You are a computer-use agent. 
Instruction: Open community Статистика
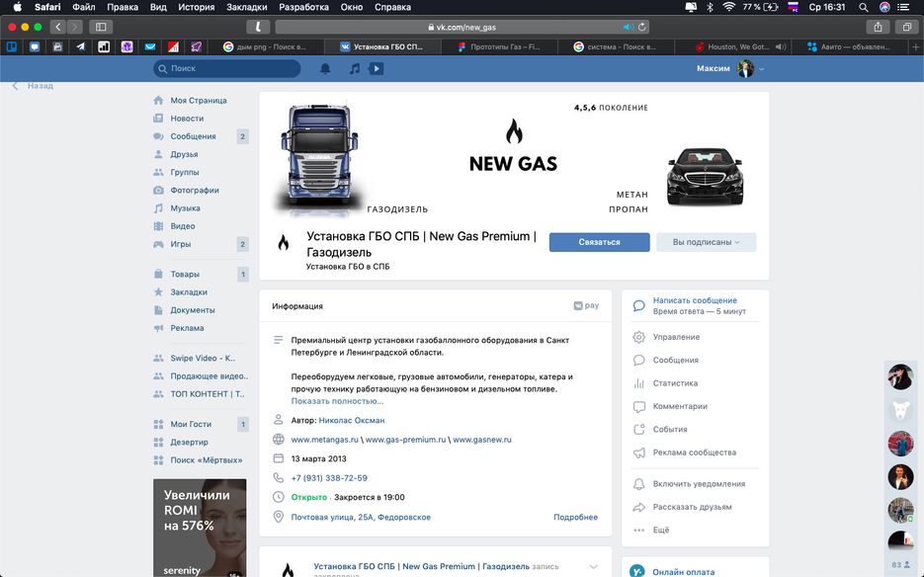[675, 383]
